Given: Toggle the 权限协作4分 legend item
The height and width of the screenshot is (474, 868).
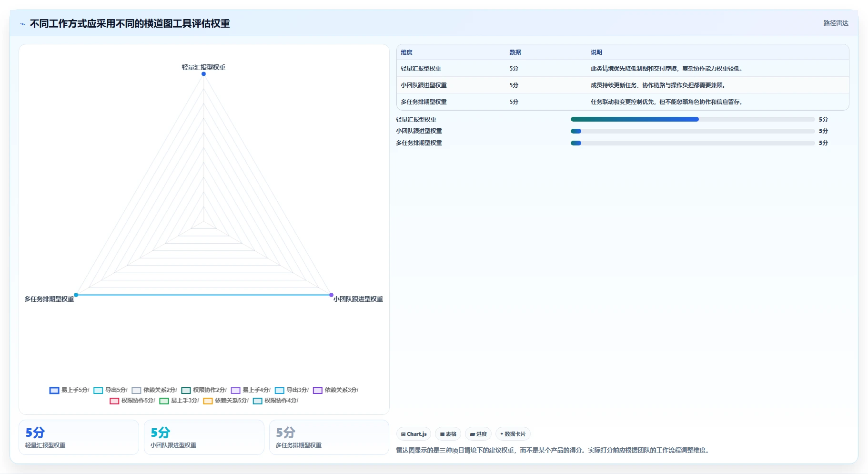Looking at the screenshot, I should (x=275, y=401).
